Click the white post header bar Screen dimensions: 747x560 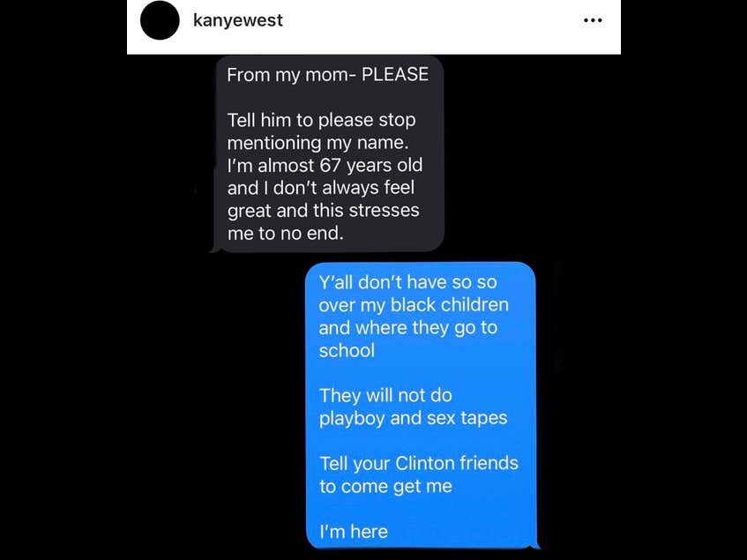pos(374,26)
